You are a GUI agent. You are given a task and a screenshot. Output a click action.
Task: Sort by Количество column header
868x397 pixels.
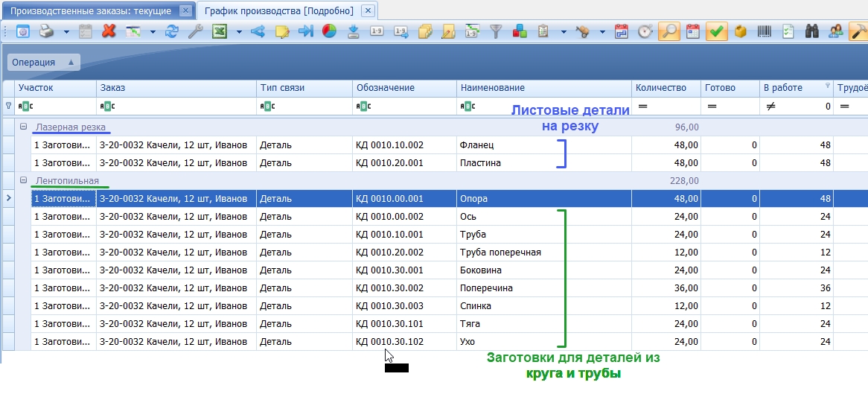666,88
